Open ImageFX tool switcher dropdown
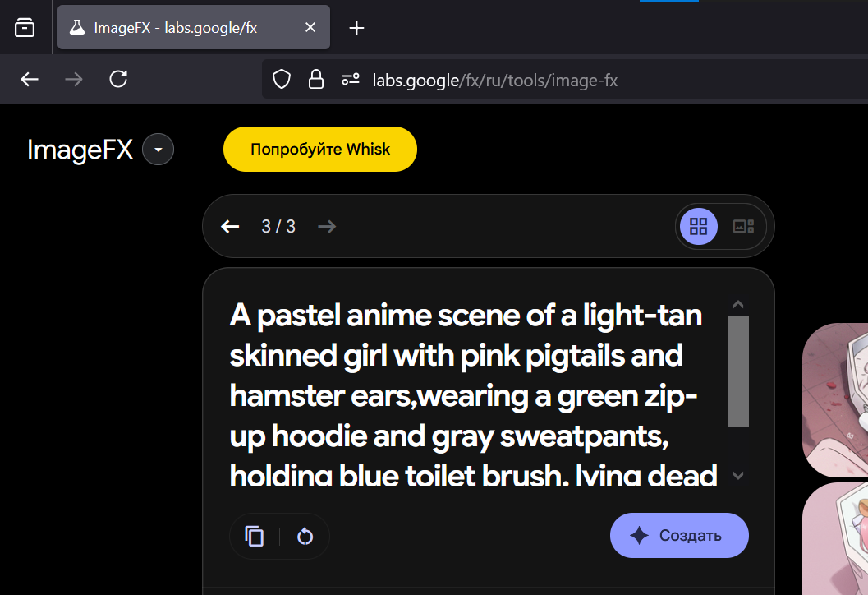The width and height of the screenshot is (868, 595). pyautogui.click(x=158, y=150)
